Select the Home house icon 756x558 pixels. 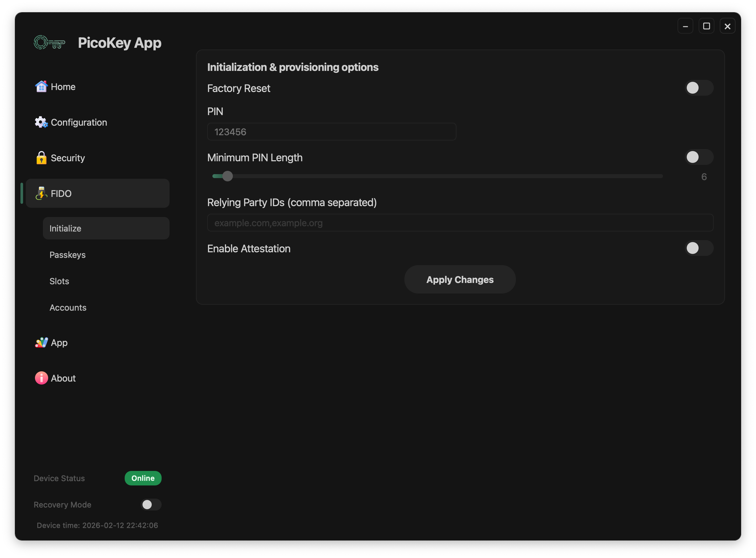pos(41,86)
